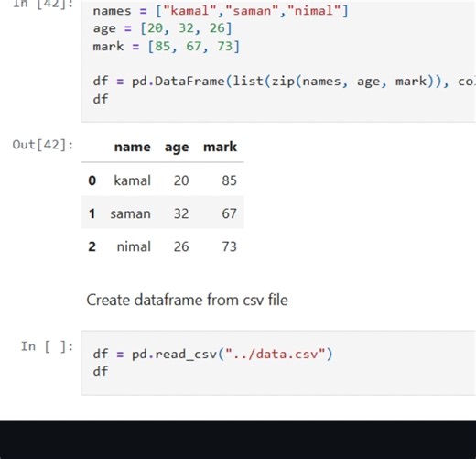Screen dimensions: 476x459
Task: Click the 'age' column header
Action: pos(177,148)
